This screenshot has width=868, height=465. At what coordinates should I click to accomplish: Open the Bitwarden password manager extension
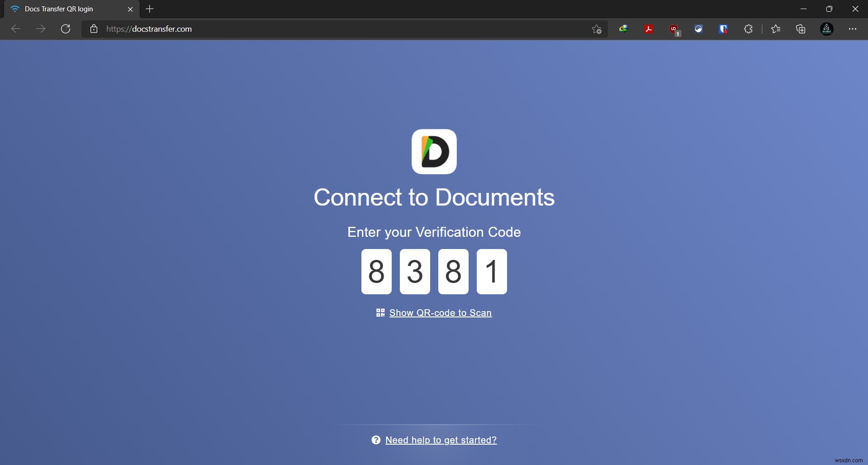[723, 29]
